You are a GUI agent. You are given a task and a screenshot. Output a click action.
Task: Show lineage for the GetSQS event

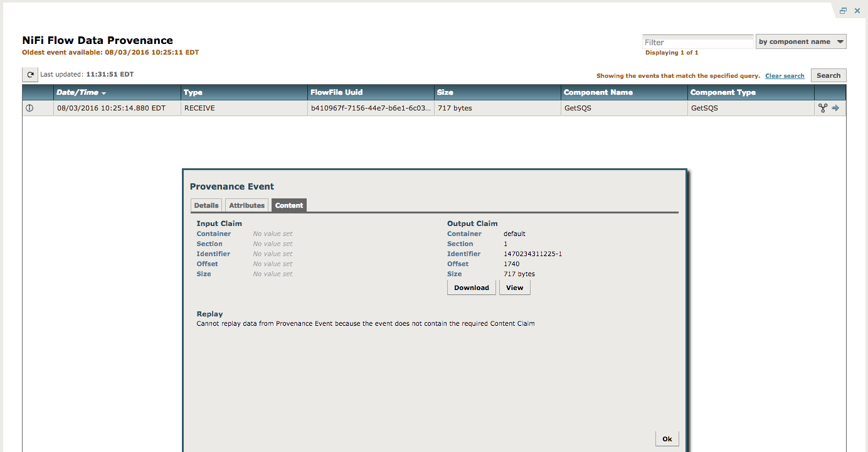click(822, 107)
